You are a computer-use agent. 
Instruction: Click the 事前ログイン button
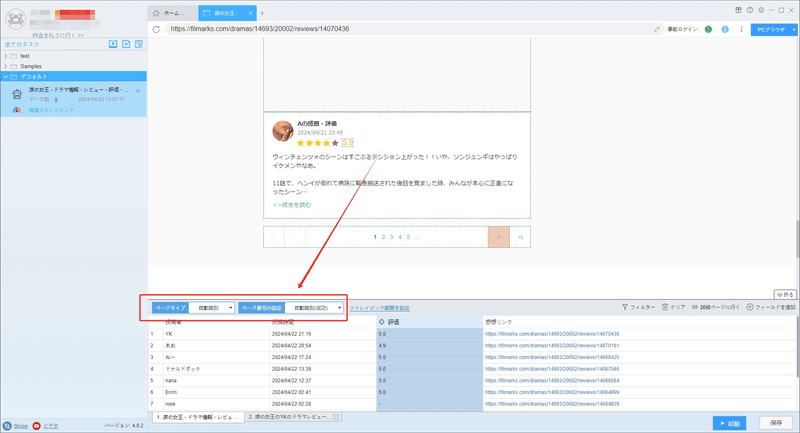coord(682,30)
